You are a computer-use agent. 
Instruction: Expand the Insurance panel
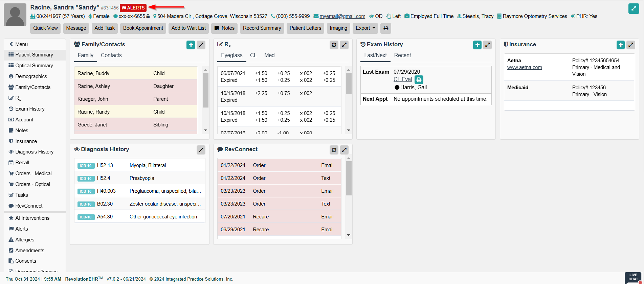(x=631, y=45)
